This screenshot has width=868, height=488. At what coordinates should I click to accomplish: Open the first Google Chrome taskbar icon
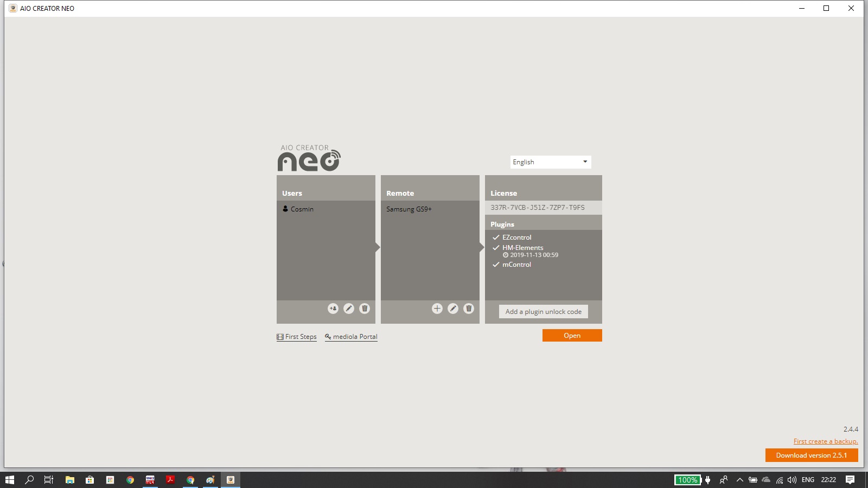coord(130,480)
